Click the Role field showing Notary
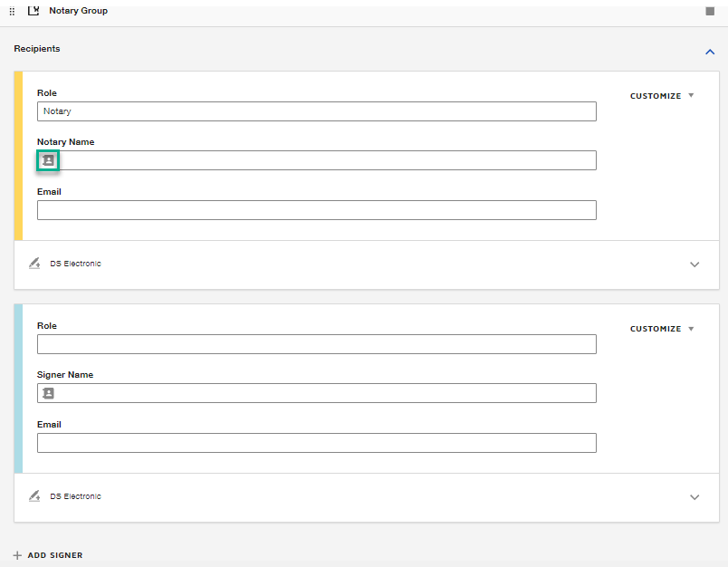The image size is (728, 567). tap(317, 111)
